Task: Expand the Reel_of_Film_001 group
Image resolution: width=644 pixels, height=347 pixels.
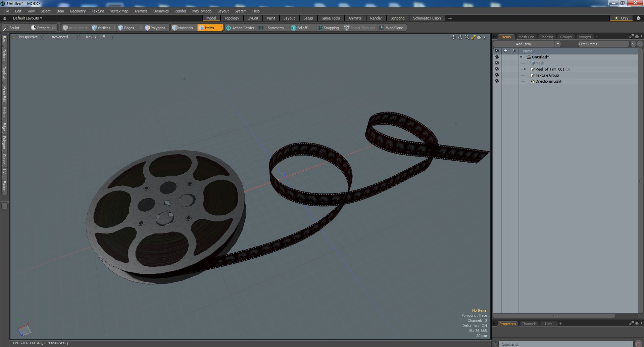Action: coord(525,69)
